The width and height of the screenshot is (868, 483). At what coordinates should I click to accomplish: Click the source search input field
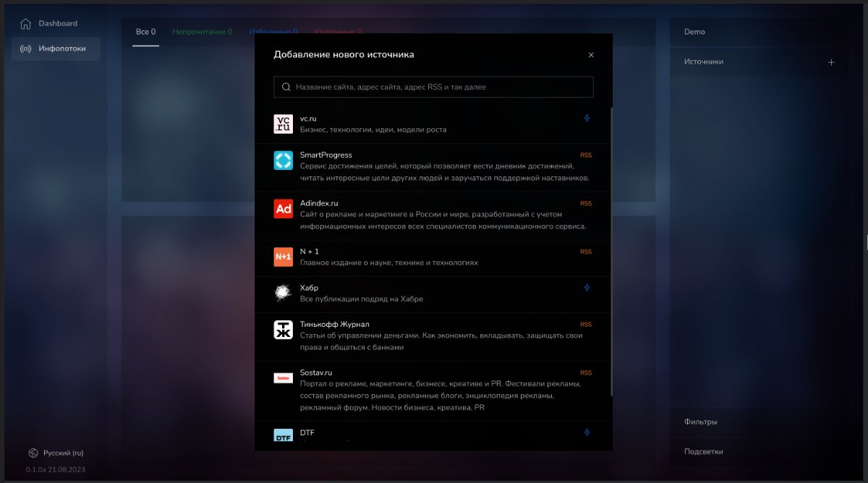(x=434, y=87)
